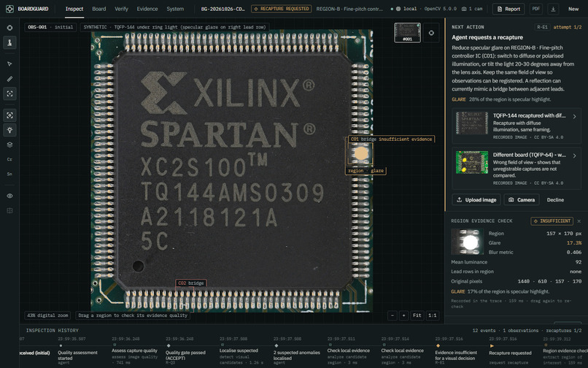The width and height of the screenshot is (588, 368).
Task: Click the region glare preview thumbnail
Action: tap(467, 242)
